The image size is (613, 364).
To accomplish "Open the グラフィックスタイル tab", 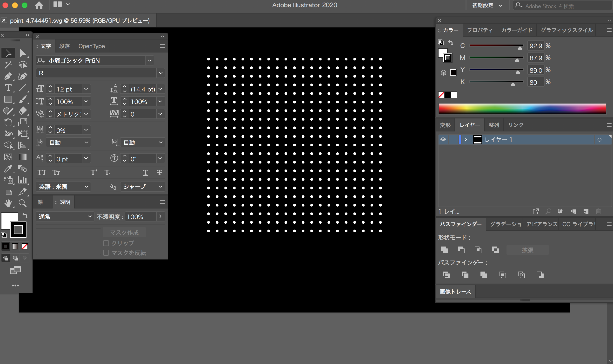I will pyautogui.click(x=566, y=30).
